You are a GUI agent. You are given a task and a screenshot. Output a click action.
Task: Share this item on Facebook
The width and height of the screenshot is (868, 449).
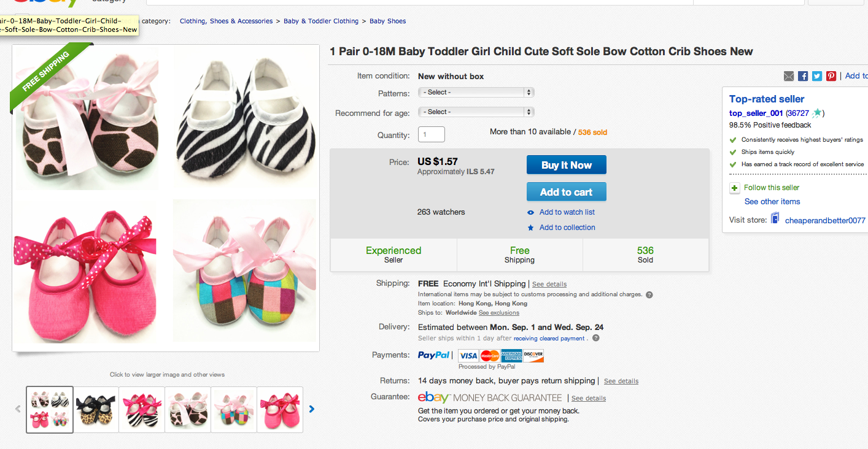point(803,76)
